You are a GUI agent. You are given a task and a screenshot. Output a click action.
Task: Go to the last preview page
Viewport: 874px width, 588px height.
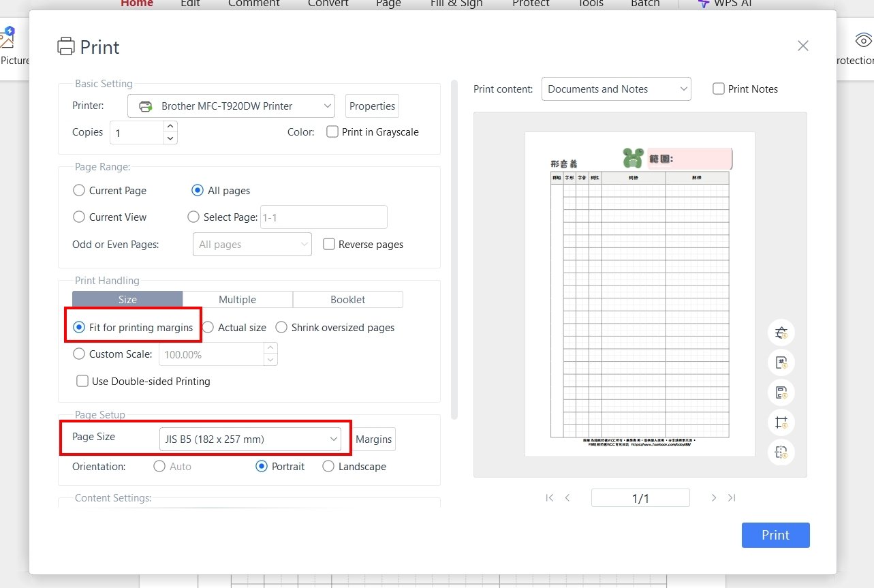pos(732,498)
